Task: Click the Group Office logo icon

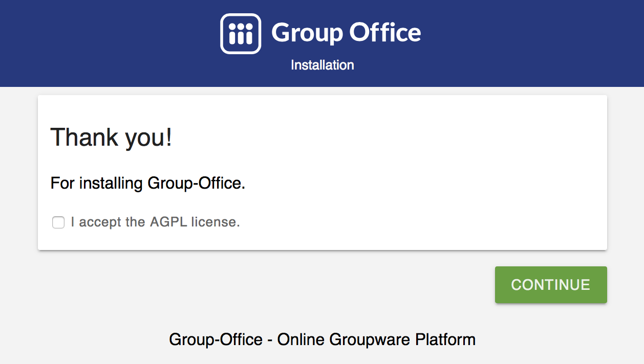Action: tap(241, 33)
